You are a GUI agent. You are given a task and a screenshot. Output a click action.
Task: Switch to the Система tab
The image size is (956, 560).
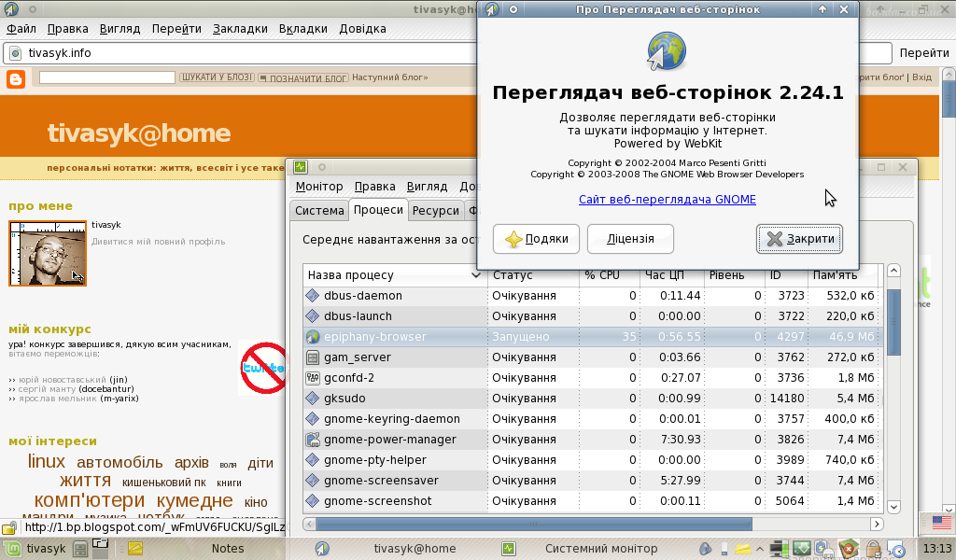pyautogui.click(x=319, y=210)
